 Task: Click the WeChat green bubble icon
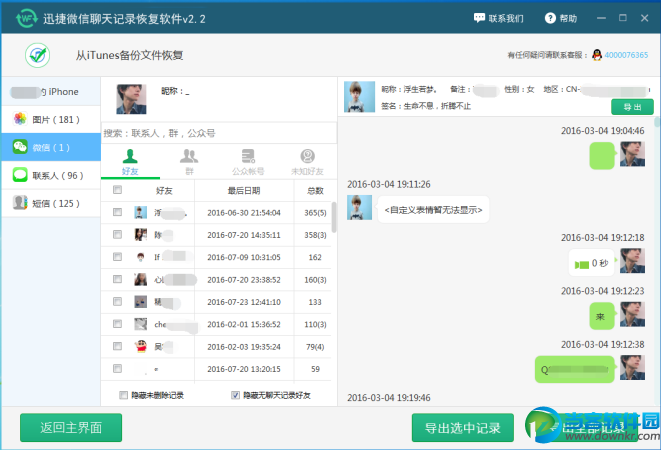(20, 147)
